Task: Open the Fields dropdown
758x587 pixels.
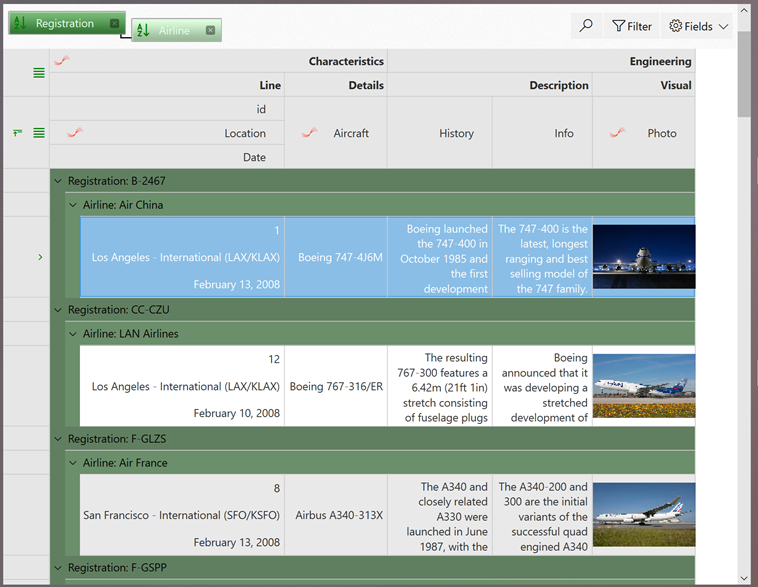Action: pos(698,26)
